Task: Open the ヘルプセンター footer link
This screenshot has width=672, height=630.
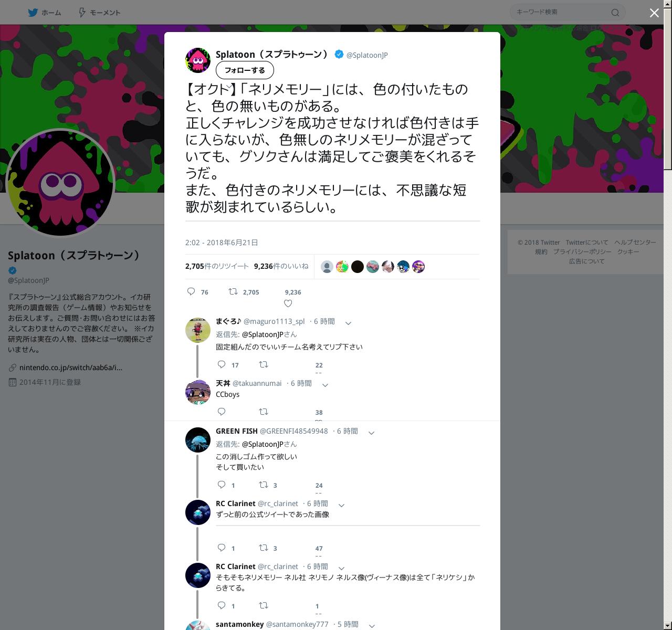Action: pos(635,242)
